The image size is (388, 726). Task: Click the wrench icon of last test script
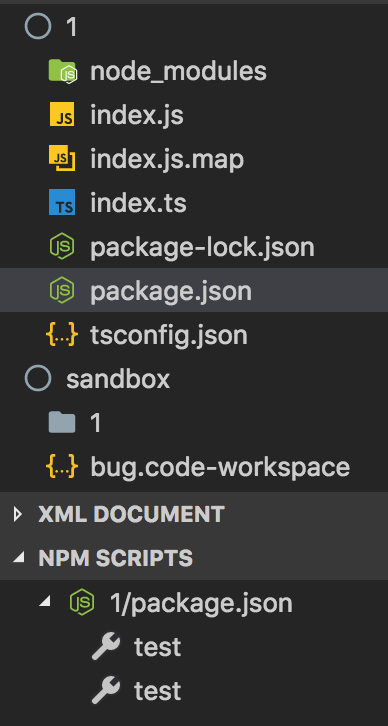pos(106,690)
